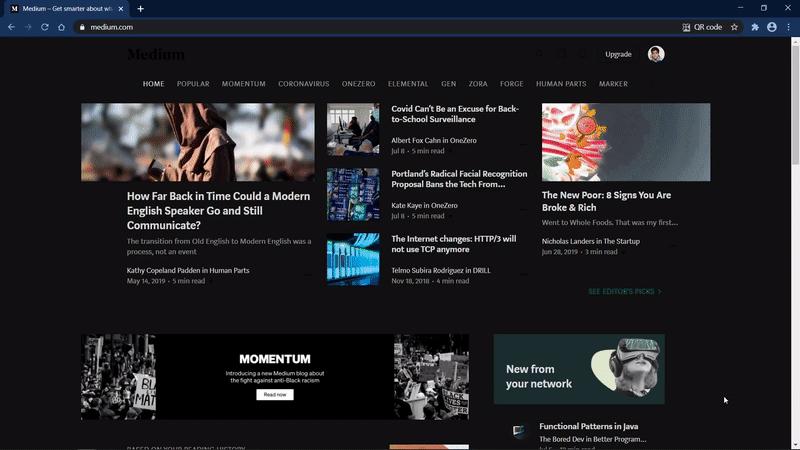
Task: Bookmark this page with star icon
Action: (x=734, y=27)
